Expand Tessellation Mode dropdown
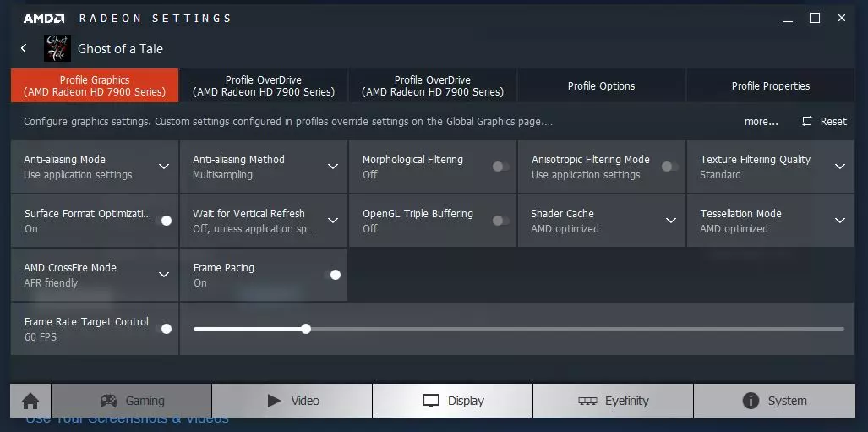 [840, 221]
